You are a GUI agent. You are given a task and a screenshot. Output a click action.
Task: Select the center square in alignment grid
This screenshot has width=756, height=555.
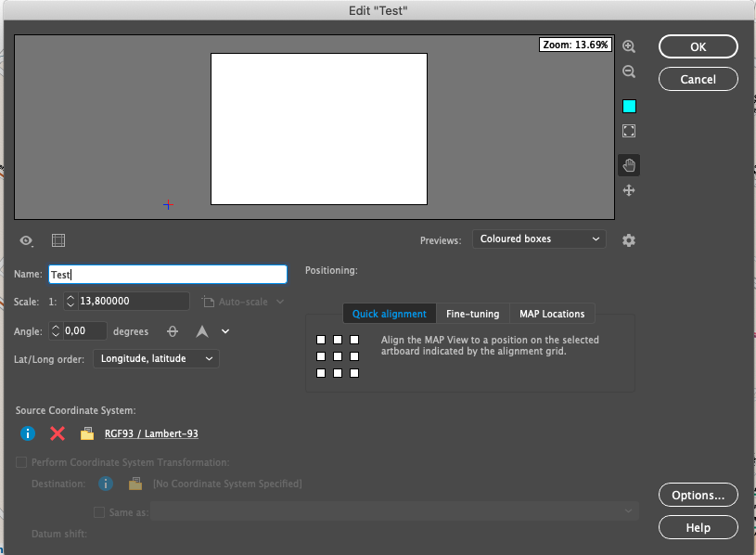[338, 356]
